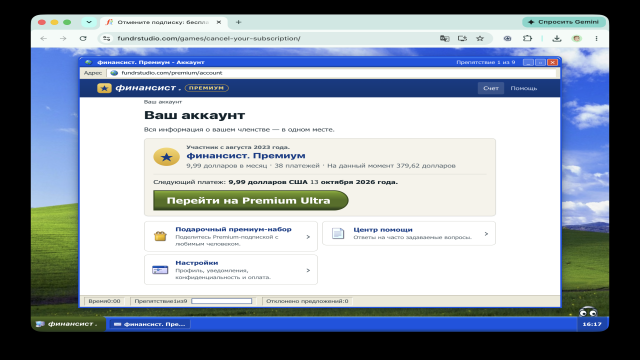
Task: Click the Счет tab in header
Action: [x=491, y=88]
